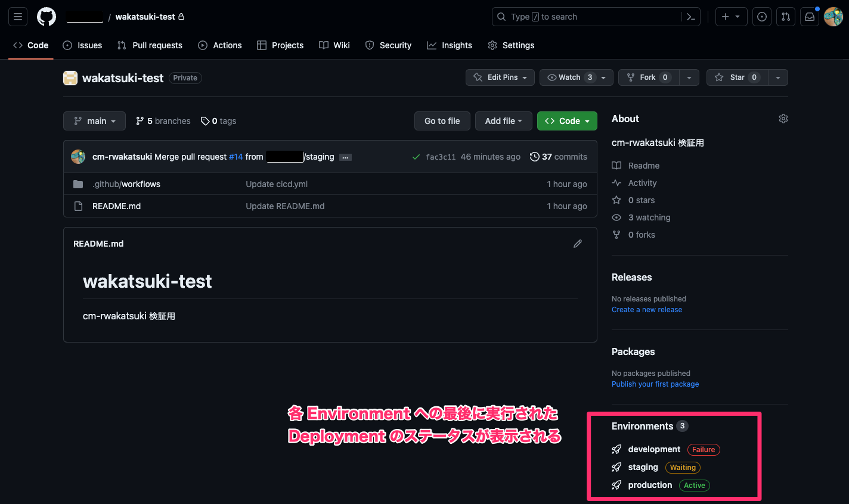The image size is (849, 504).
Task: Toggle watching the repository with Watch
Action: (x=566, y=77)
